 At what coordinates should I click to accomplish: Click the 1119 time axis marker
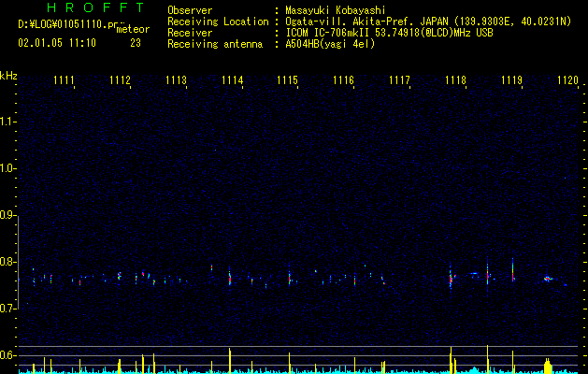pos(512,80)
